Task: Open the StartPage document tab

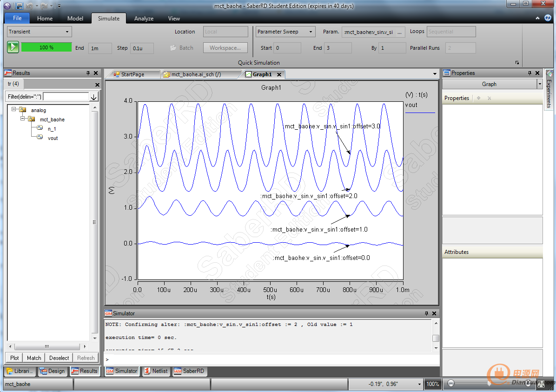Action: pyautogui.click(x=132, y=74)
